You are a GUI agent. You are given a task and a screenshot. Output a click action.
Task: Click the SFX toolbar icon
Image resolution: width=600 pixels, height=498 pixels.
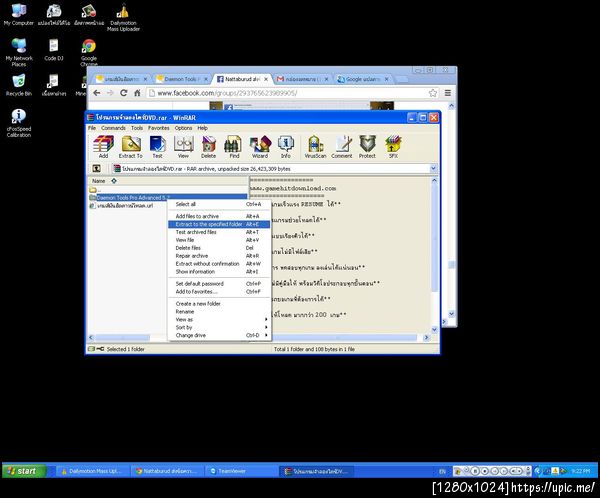393,147
